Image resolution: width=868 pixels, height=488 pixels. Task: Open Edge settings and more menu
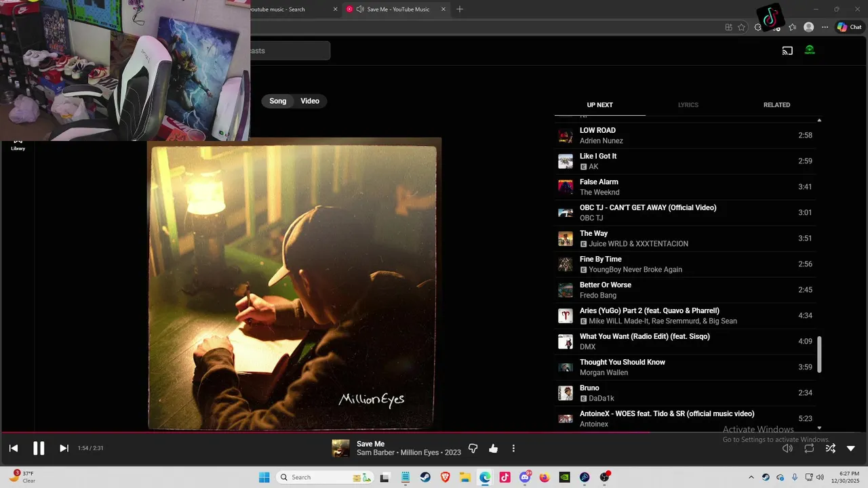click(825, 27)
